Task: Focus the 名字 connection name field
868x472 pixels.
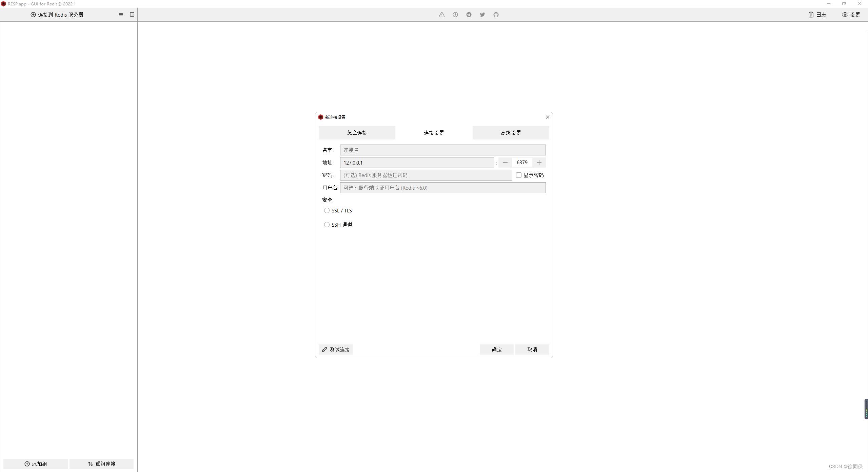Action: click(x=443, y=150)
